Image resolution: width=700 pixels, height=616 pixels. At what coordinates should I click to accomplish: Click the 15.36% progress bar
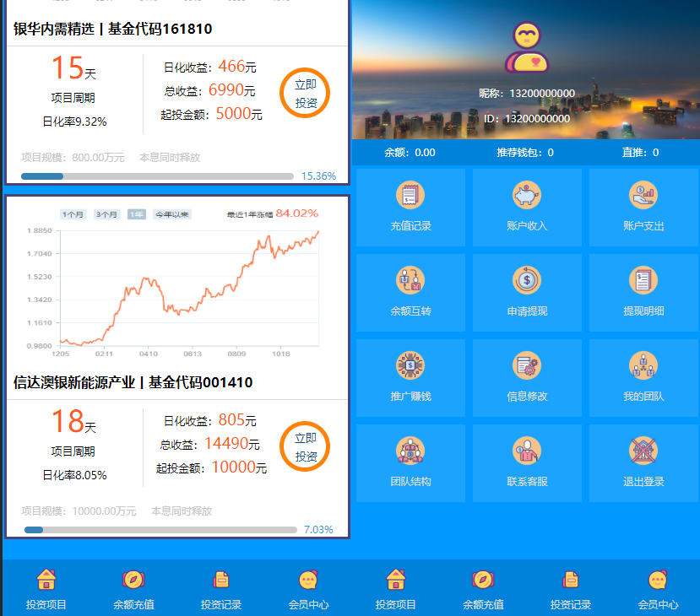(x=157, y=176)
